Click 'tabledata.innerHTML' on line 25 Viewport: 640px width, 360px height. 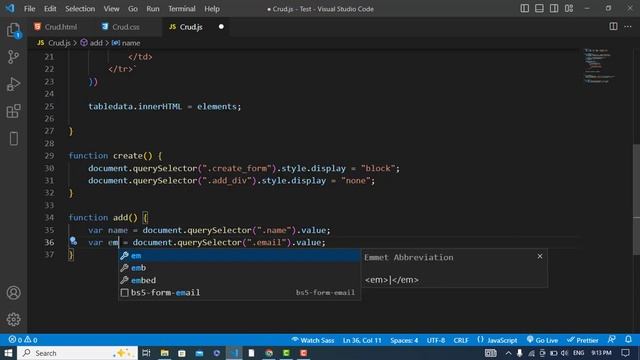[135, 106]
